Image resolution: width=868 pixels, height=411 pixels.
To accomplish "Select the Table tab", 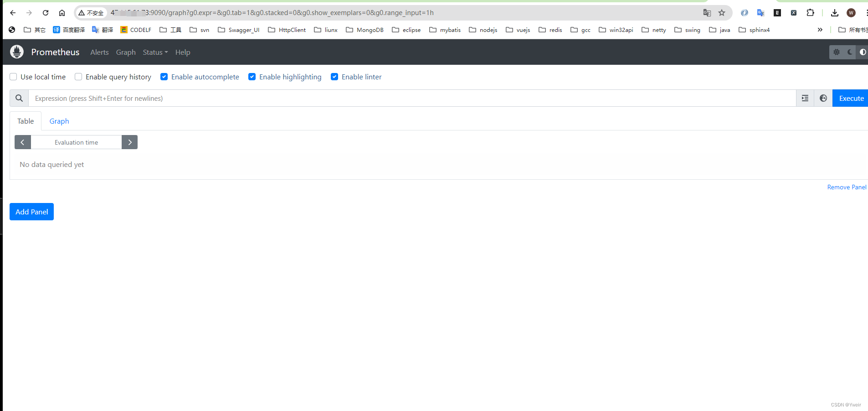I will 26,121.
